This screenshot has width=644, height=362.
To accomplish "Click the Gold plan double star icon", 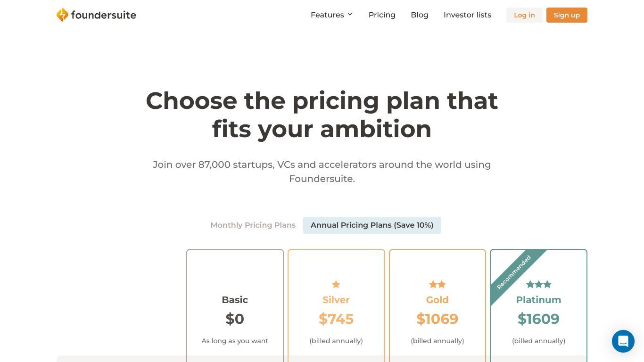I will (438, 284).
